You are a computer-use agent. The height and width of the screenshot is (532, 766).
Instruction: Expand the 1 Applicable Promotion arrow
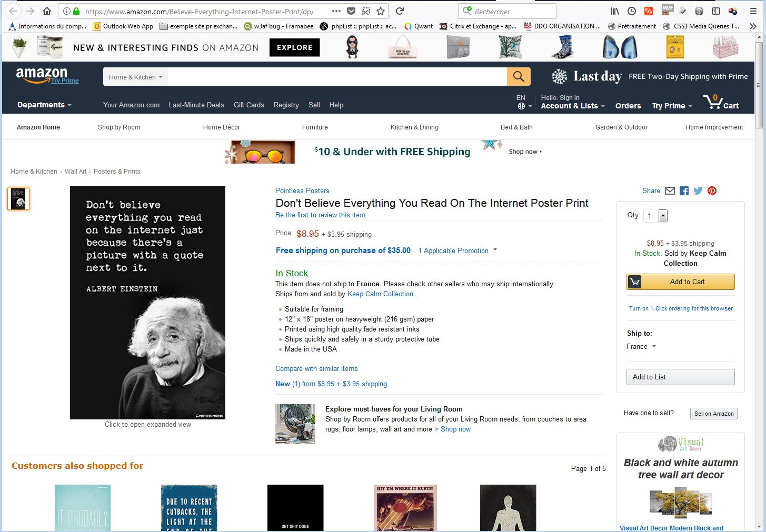[x=495, y=250]
